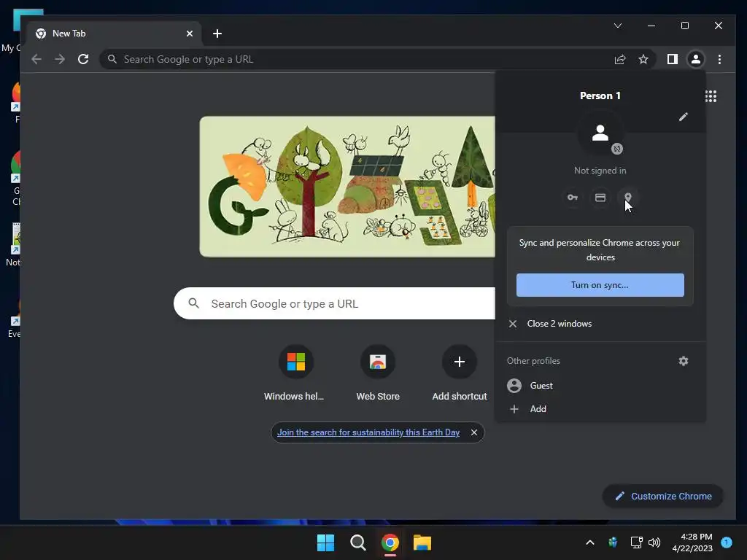Open taskbar Search

pos(357,542)
